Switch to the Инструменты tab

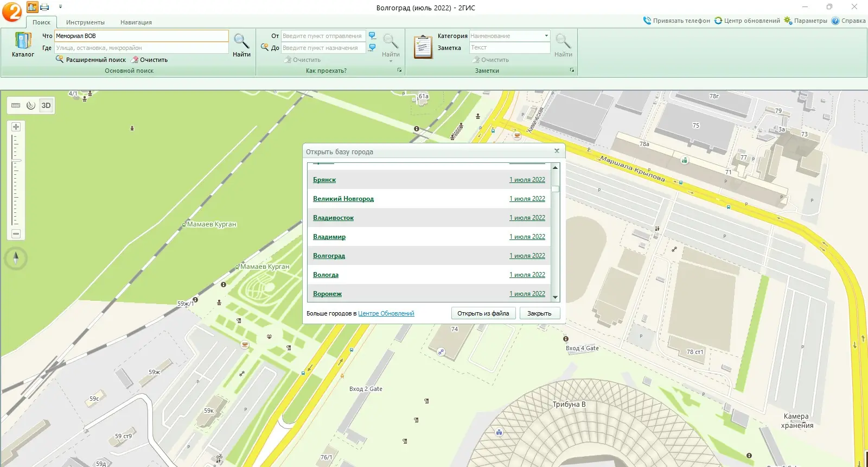pos(85,22)
